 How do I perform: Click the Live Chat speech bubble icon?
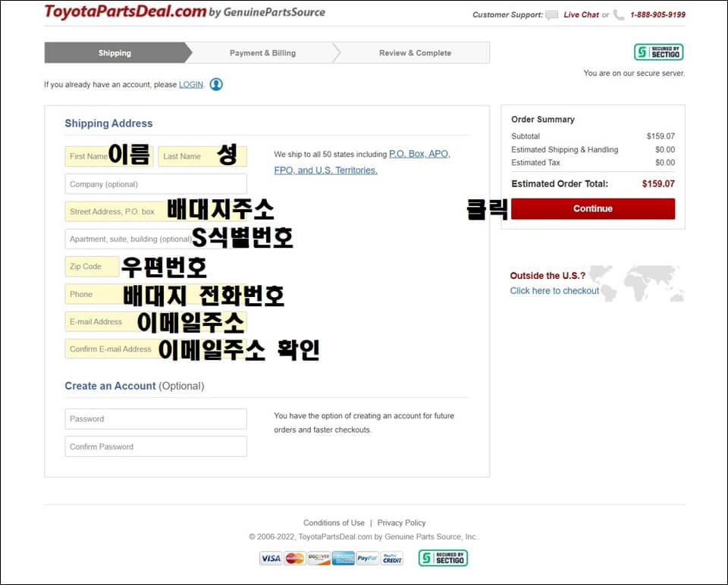[x=551, y=15]
